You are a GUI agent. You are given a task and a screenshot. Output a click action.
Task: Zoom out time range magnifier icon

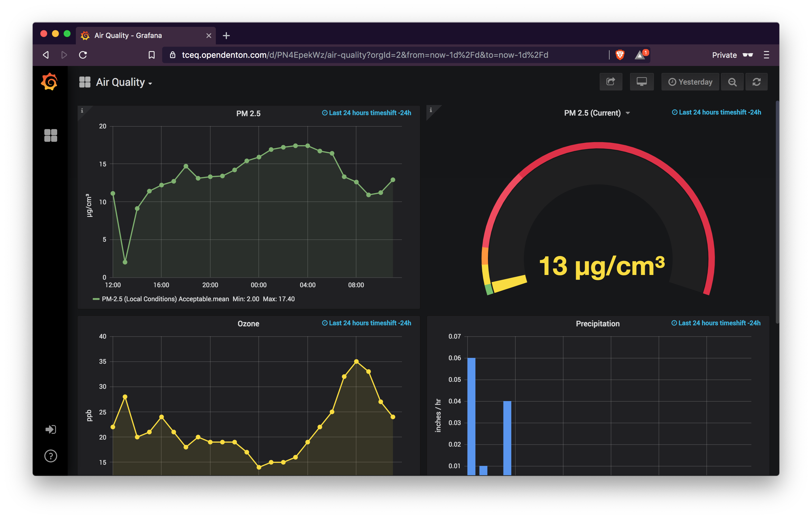pos(732,82)
